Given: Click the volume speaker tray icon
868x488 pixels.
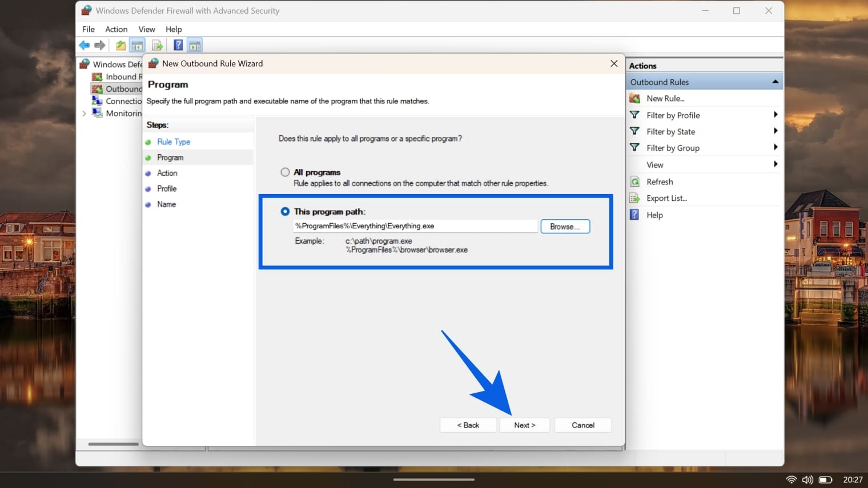Looking at the screenshot, I should [807, 479].
